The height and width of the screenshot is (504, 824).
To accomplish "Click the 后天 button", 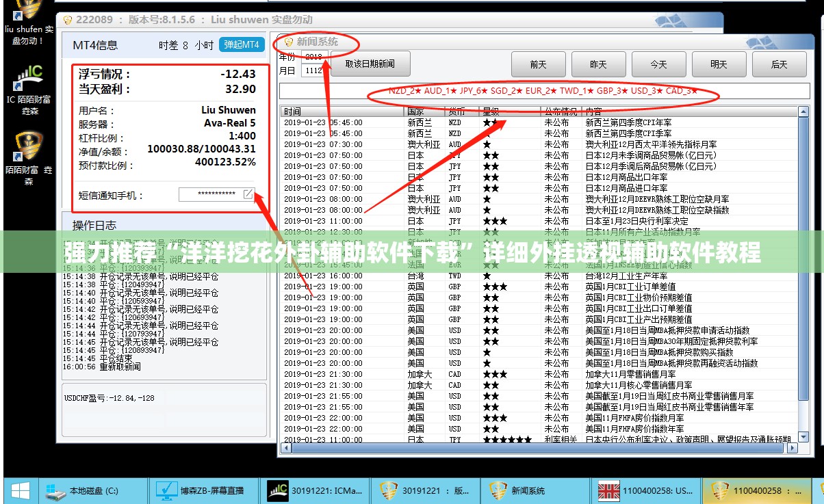I will click(780, 64).
